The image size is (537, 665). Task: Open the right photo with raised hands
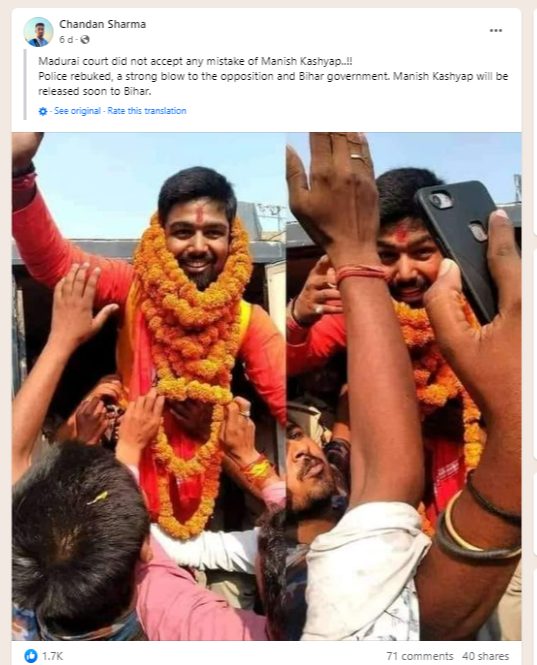pyautogui.click(x=404, y=386)
